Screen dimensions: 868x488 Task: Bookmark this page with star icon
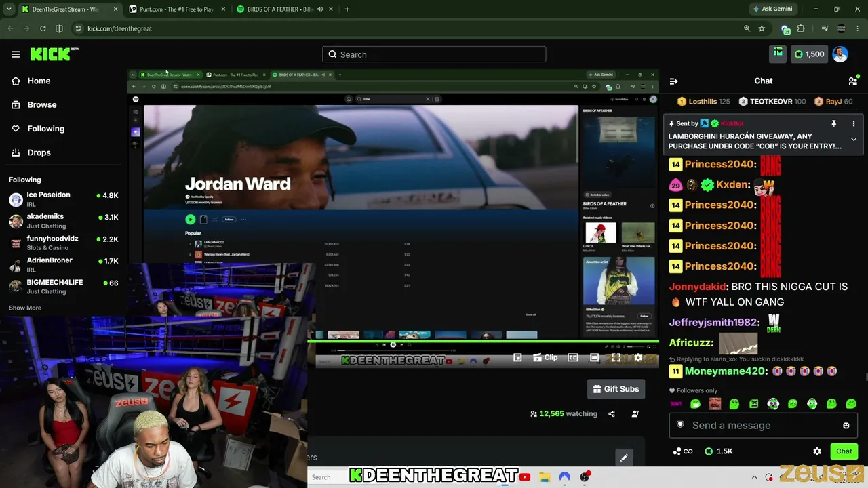click(x=762, y=28)
